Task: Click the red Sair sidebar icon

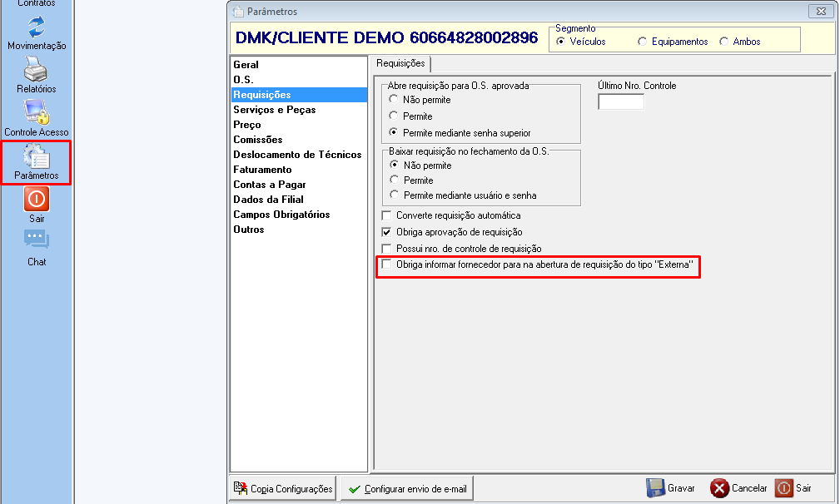Action: (37, 199)
